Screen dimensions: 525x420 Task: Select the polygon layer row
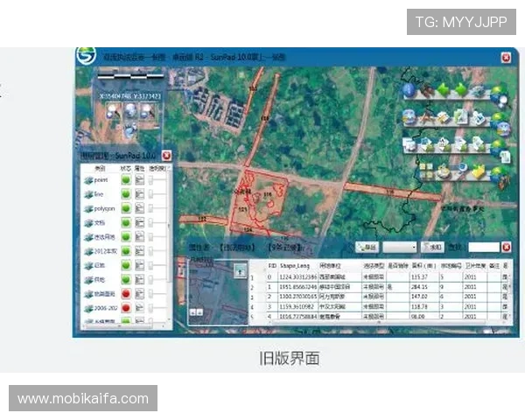tap(124, 208)
